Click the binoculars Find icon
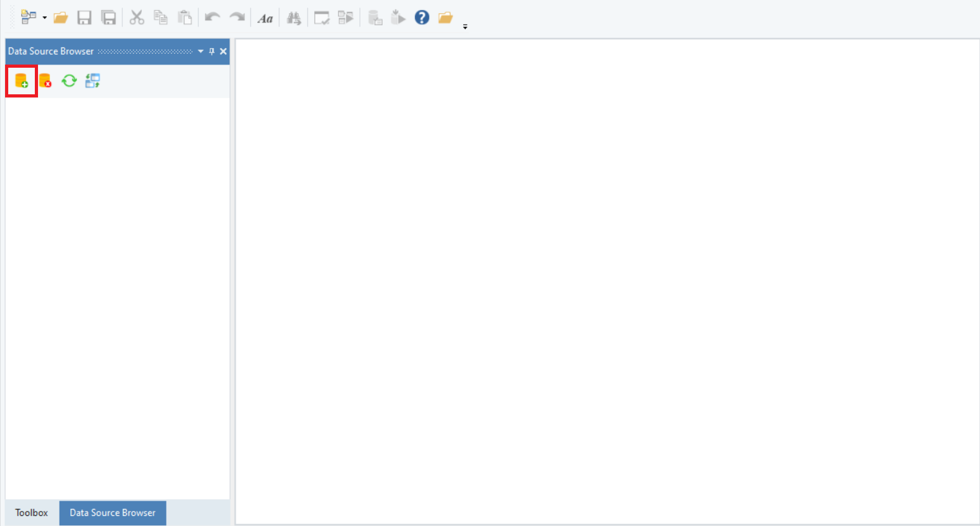This screenshot has height=526, width=980. pos(293,18)
